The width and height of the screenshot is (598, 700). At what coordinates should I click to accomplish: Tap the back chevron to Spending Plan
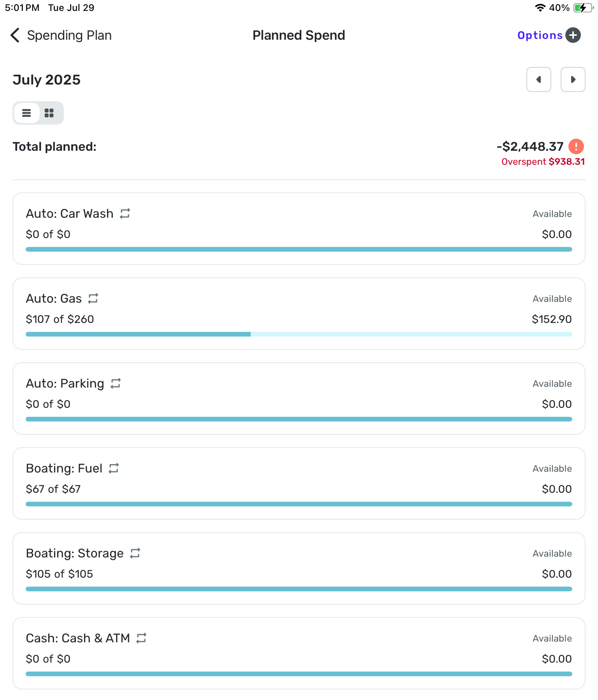pyautogui.click(x=15, y=35)
